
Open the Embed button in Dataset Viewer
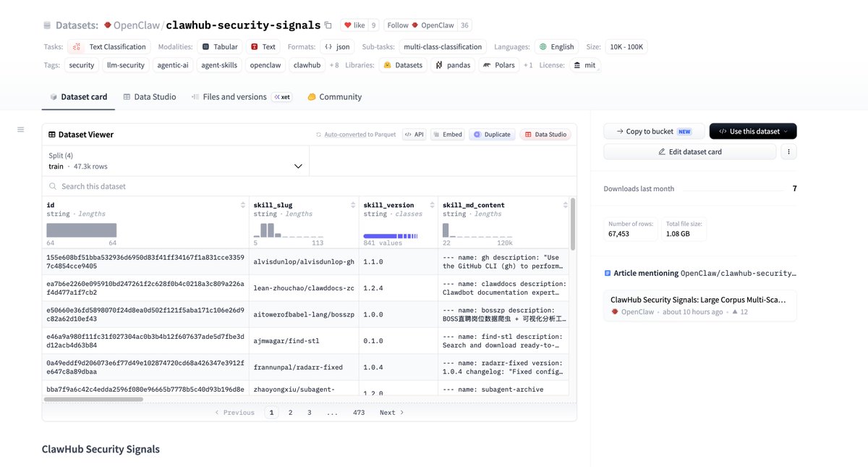448,135
